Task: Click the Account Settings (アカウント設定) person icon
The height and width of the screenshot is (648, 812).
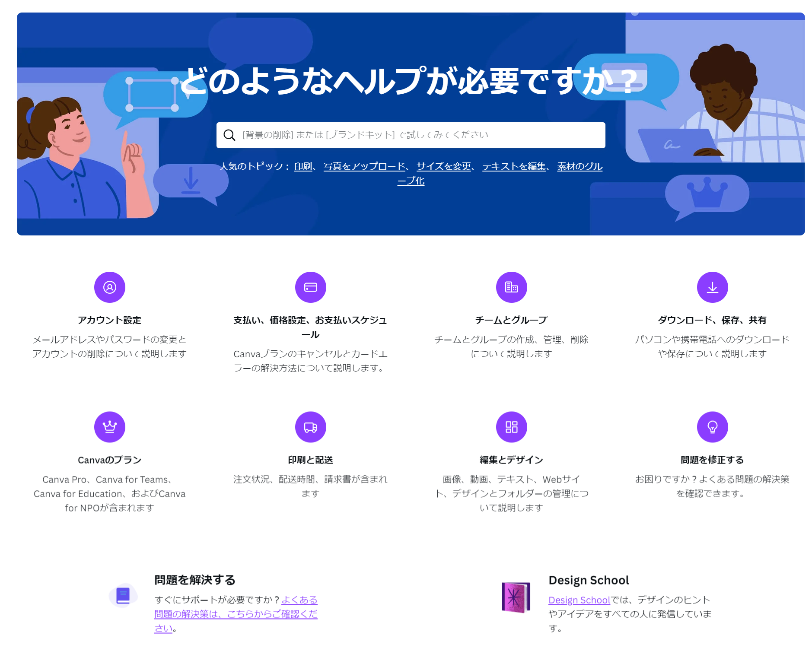Action: 110,287
